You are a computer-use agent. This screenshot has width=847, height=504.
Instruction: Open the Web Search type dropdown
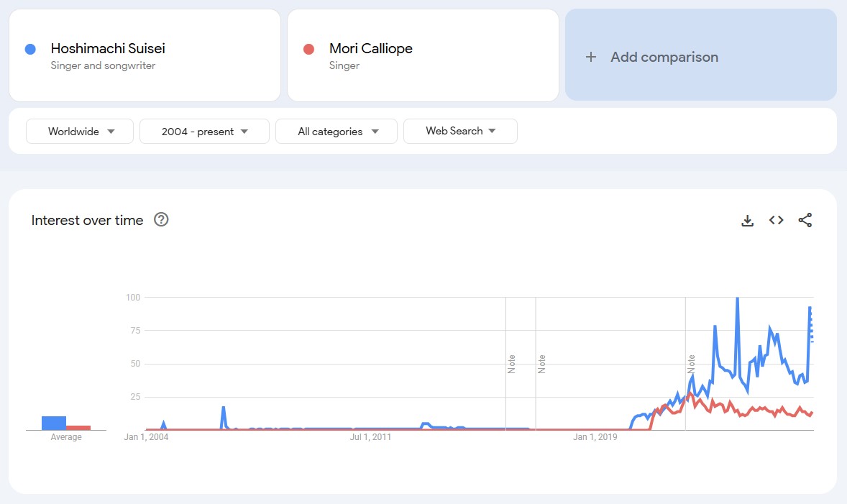[x=460, y=132]
